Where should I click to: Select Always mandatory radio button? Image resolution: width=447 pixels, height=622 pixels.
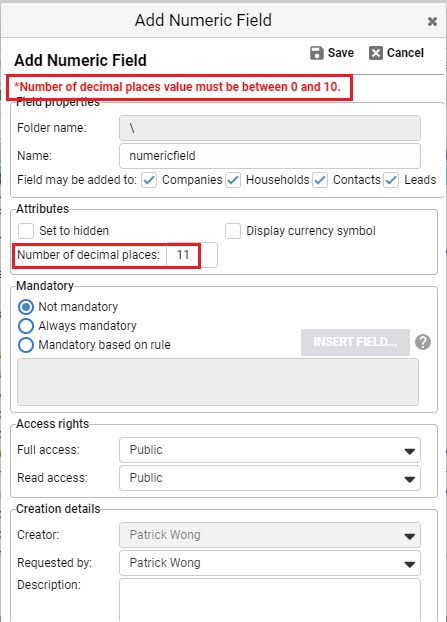point(26,326)
